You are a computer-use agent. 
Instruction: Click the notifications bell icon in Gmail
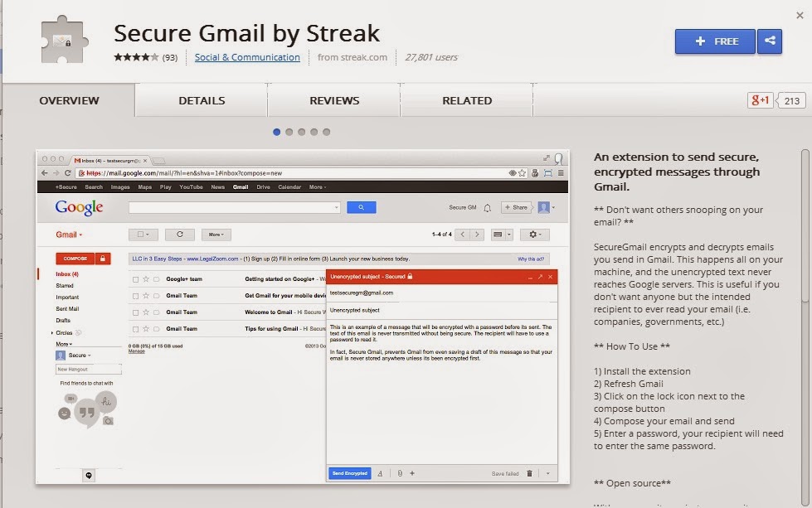click(x=488, y=208)
